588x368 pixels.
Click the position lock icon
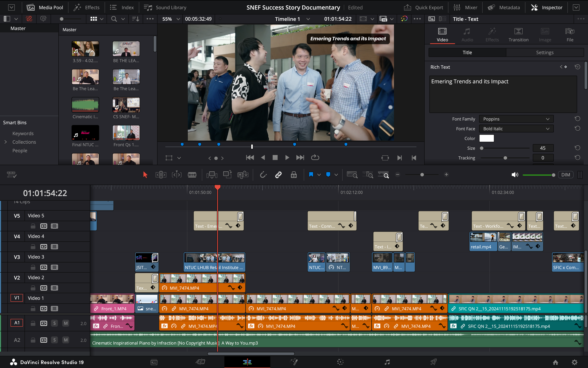pos(294,175)
